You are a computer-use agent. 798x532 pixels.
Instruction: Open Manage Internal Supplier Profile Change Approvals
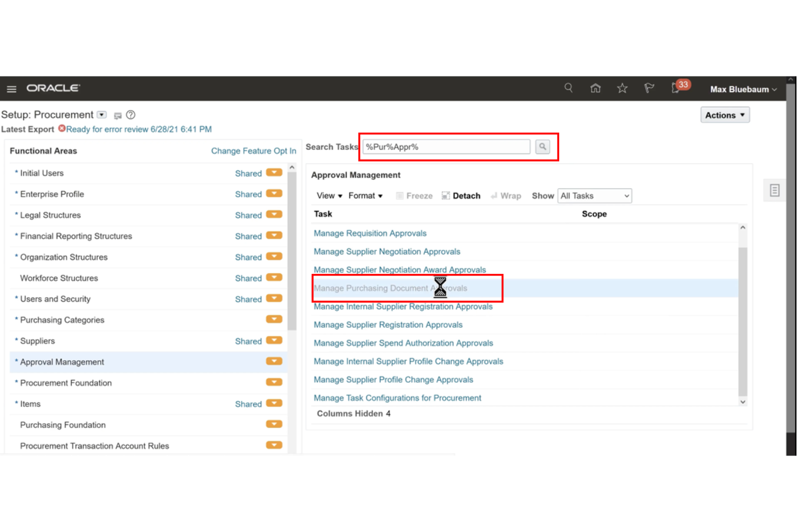(408, 362)
